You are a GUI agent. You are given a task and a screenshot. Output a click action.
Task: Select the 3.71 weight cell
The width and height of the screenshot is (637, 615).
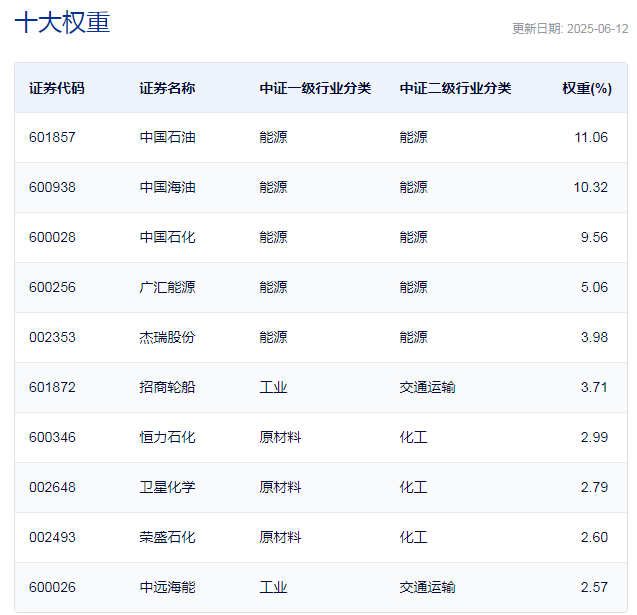(594, 387)
